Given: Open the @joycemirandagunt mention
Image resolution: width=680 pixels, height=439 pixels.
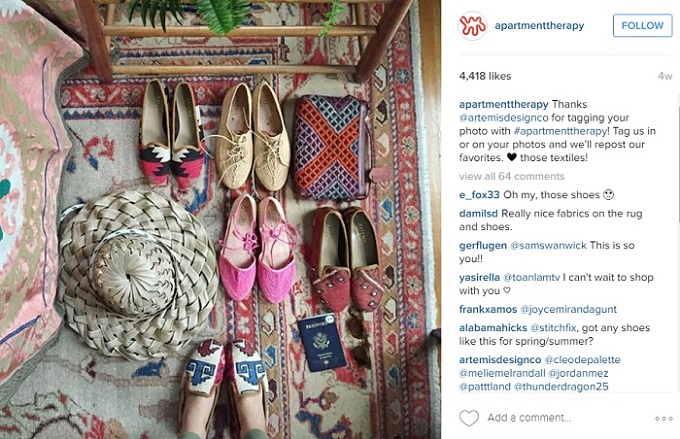Looking at the screenshot, I should tap(568, 309).
